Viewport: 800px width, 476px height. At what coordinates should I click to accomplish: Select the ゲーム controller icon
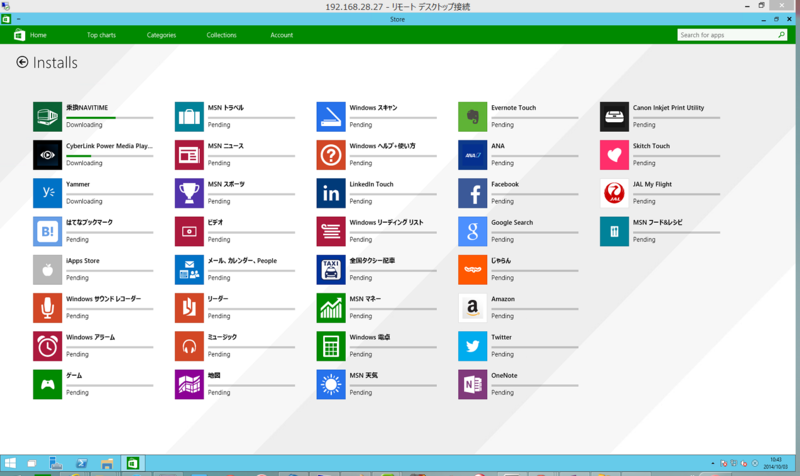click(x=47, y=385)
